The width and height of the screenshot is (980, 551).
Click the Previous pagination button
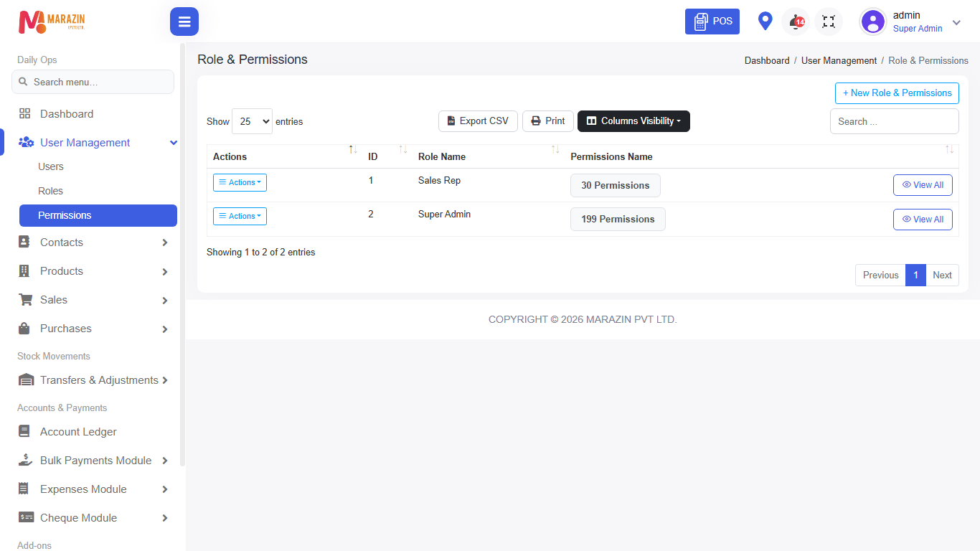[x=880, y=275]
